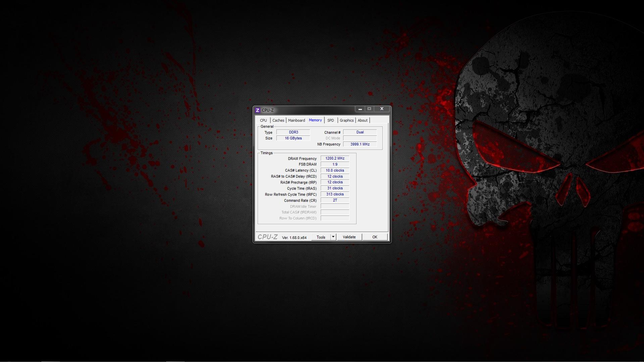The image size is (644, 362).
Task: Click the CPU-Z title bar text
Action: (x=268, y=110)
